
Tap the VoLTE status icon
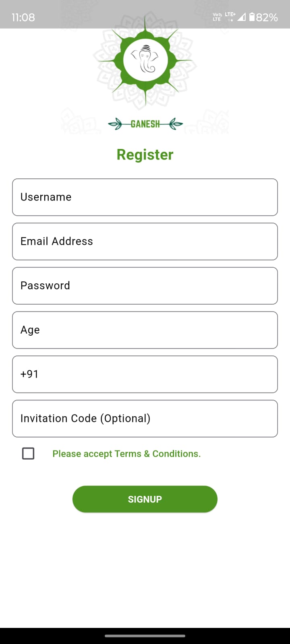pos(217,17)
